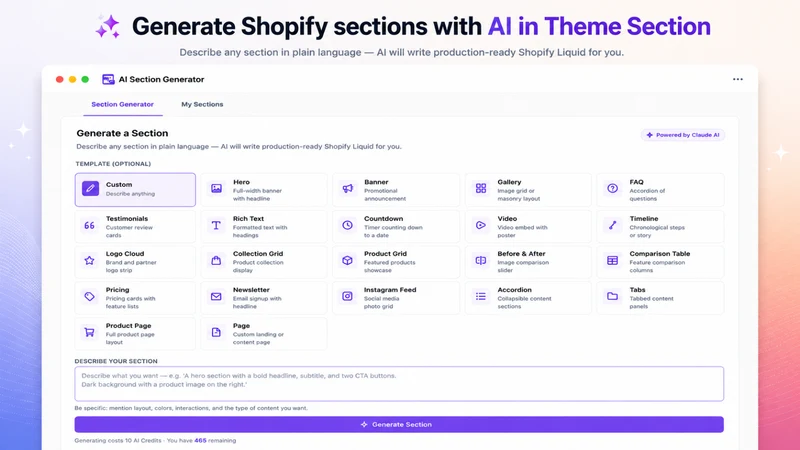Pick the Rich Text T icon
800x450 pixels.
coord(216,225)
